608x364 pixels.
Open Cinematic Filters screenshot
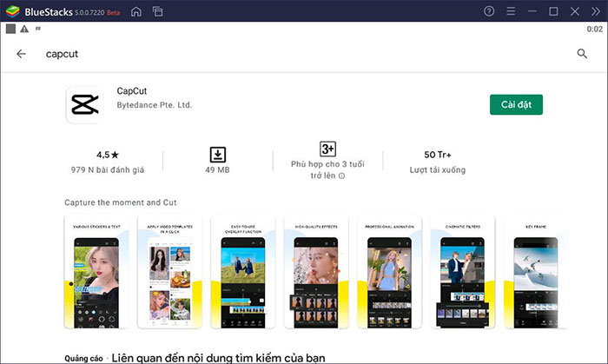[463, 273]
